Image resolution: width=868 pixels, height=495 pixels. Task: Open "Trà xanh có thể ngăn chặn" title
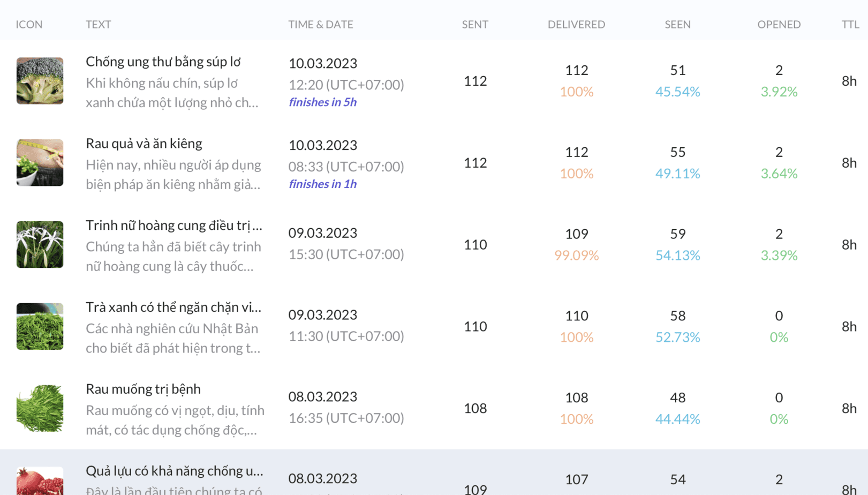click(x=173, y=307)
